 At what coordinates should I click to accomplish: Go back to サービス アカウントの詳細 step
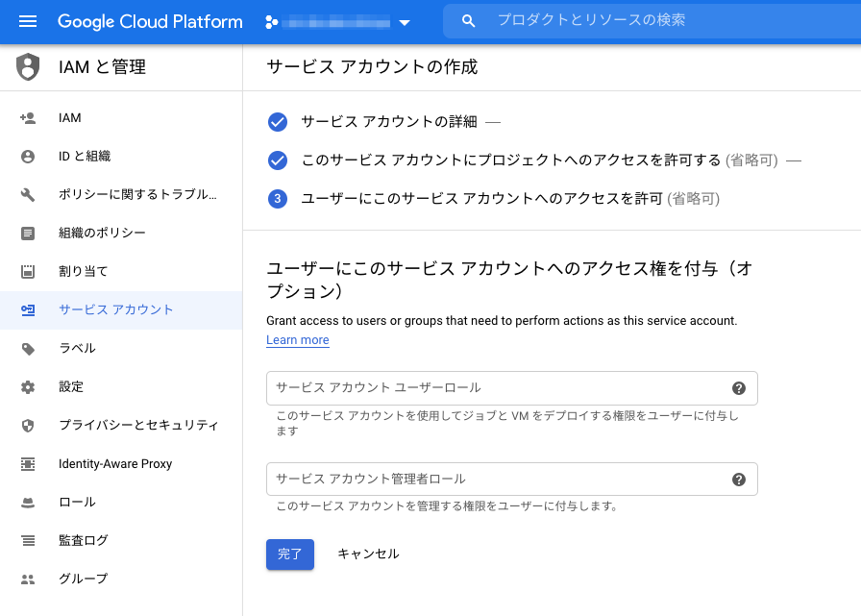pyautogui.click(x=389, y=122)
